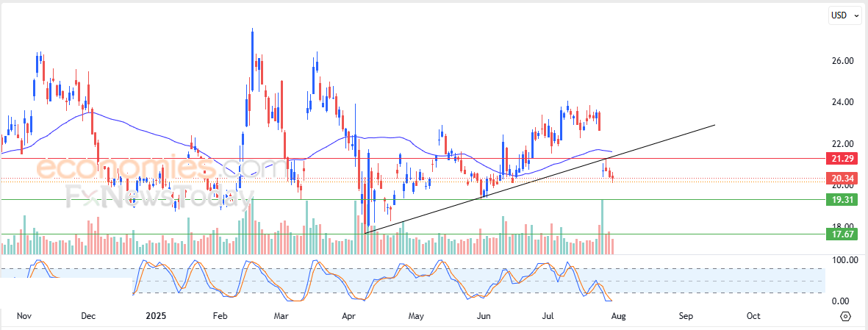The width and height of the screenshot is (868, 330).
Task: Open the USD currency dropdown
Action: pos(844,15)
